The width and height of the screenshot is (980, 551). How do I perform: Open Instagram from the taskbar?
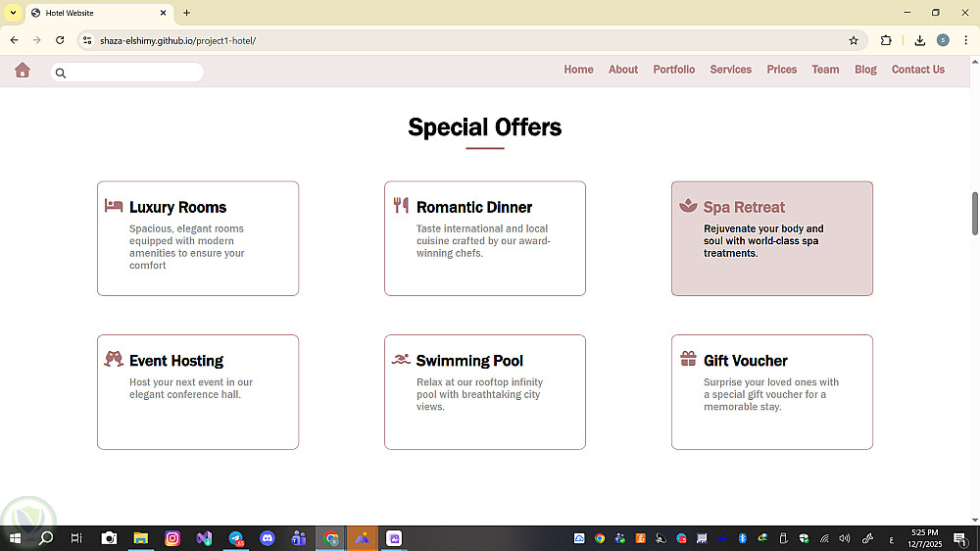172,538
